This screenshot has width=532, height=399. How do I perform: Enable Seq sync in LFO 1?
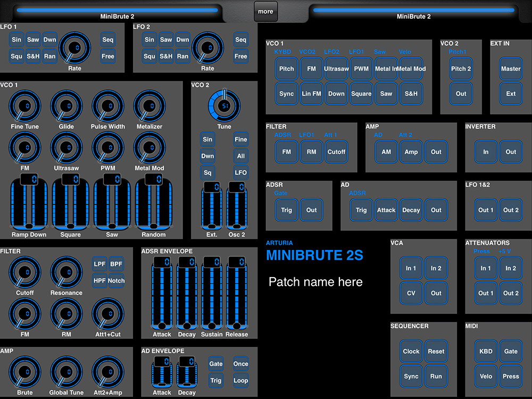coord(108,39)
